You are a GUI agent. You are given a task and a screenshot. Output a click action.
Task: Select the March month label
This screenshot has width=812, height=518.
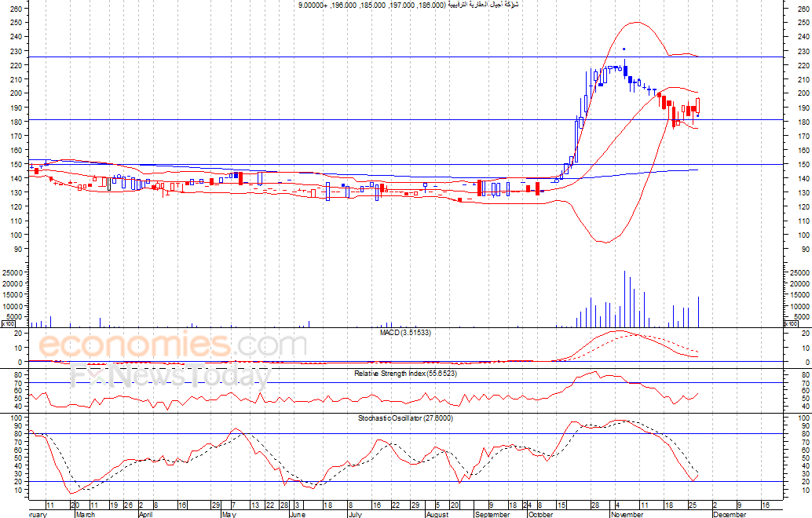click(x=86, y=514)
